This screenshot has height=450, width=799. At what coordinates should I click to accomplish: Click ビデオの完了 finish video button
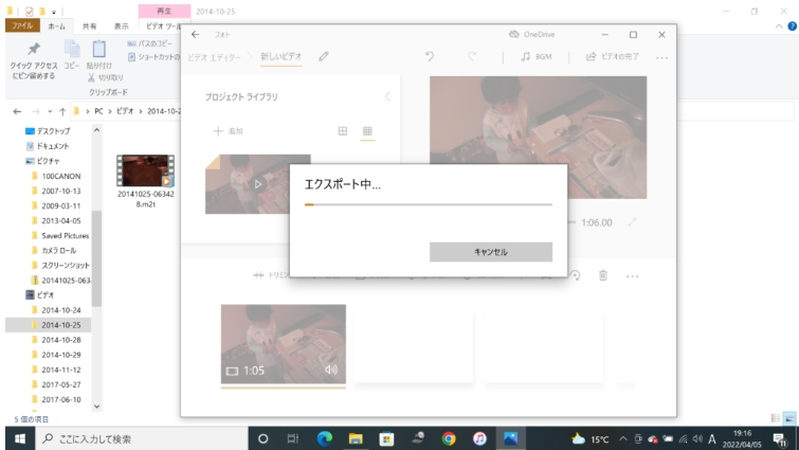pyautogui.click(x=612, y=57)
